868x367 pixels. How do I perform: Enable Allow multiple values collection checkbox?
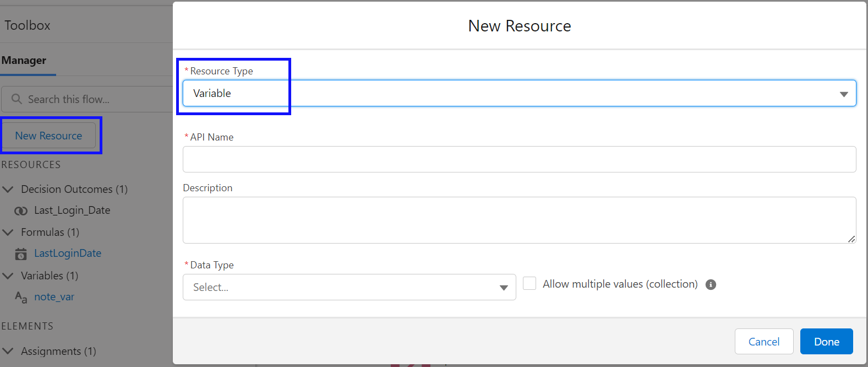tap(529, 284)
